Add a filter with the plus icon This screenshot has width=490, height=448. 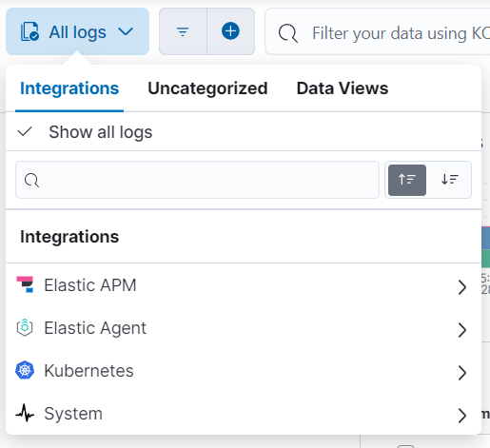(x=230, y=31)
